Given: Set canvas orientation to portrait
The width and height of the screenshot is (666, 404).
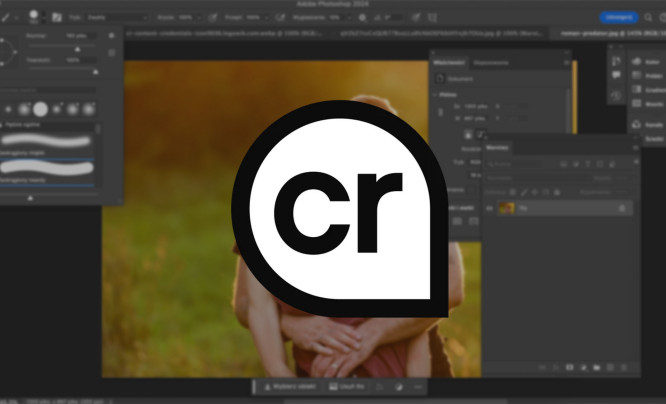Looking at the screenshot, I should click(468, 135).
